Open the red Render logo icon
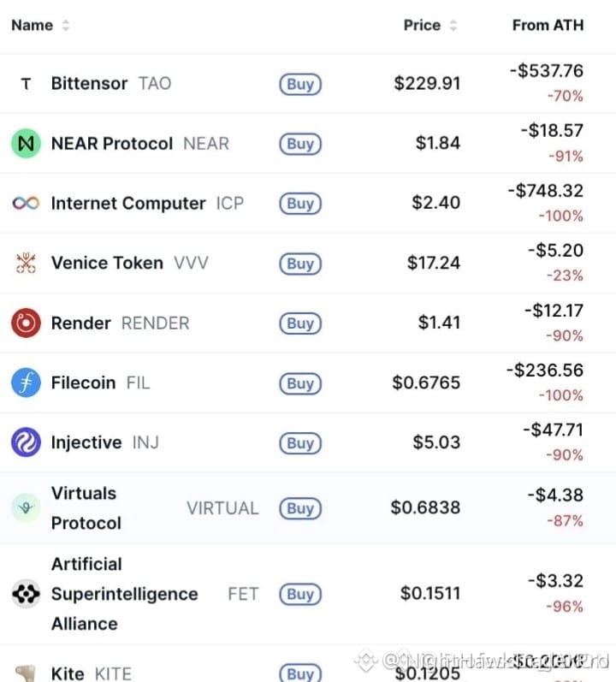Image resolution: width=616 pixels, height=682 pixels. [26, 323]
